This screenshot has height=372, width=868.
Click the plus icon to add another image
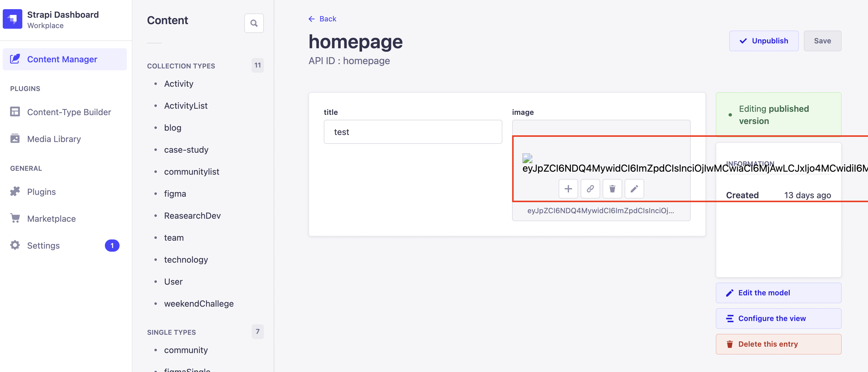[x=568, y=189]
